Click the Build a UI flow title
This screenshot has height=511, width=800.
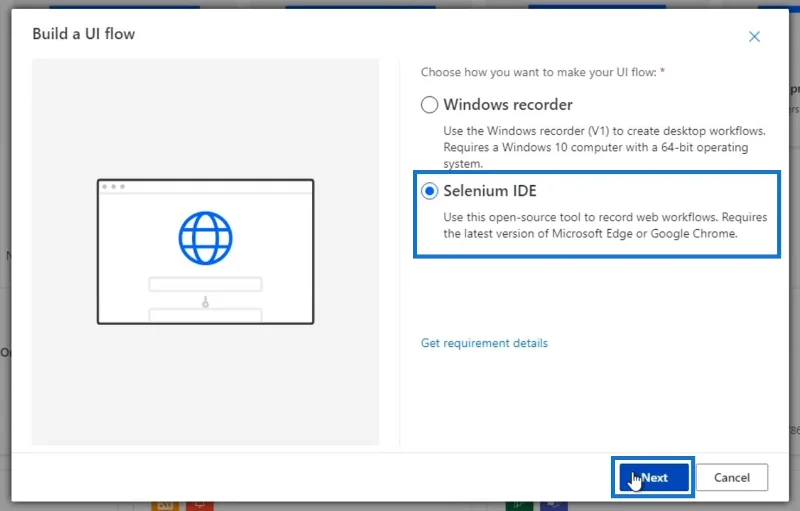pyautogui.click(x=84, y=34)
